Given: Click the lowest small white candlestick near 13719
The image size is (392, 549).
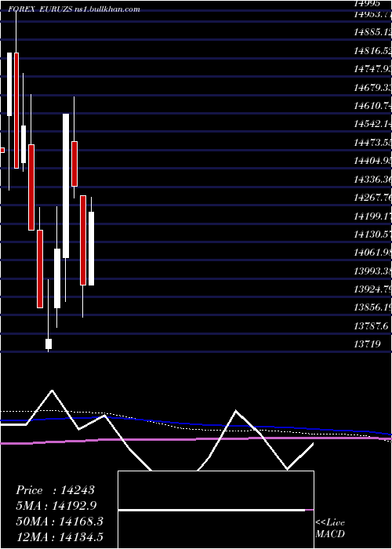Looking at the screenshot, I should click(x=49, y=344).
